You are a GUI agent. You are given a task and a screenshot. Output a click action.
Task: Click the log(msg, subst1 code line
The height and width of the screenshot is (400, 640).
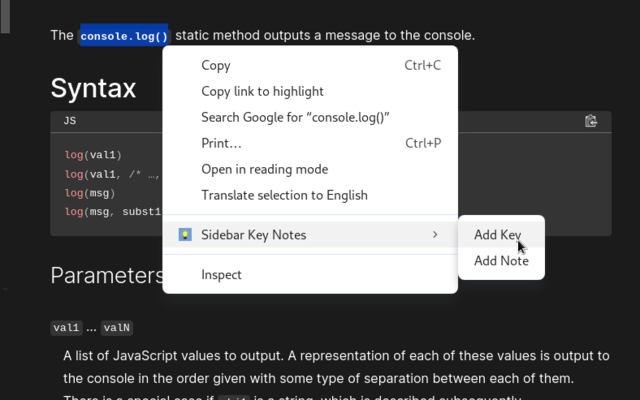113,212
